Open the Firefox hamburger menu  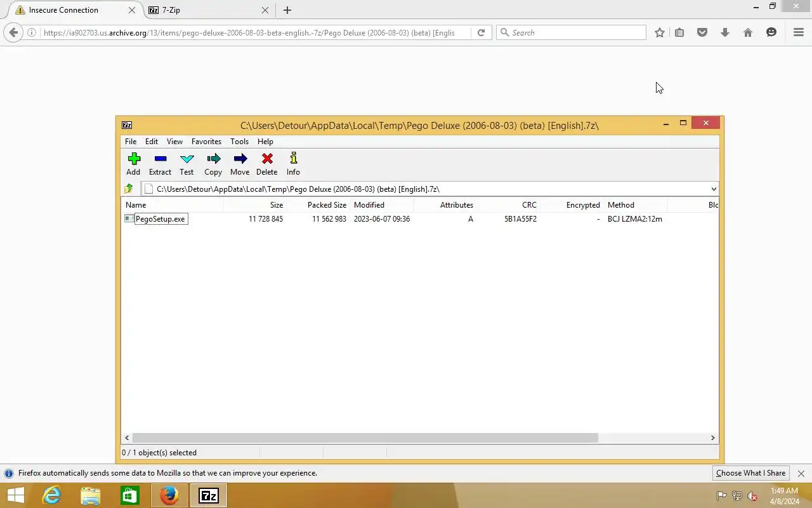[x=799, y=32]
